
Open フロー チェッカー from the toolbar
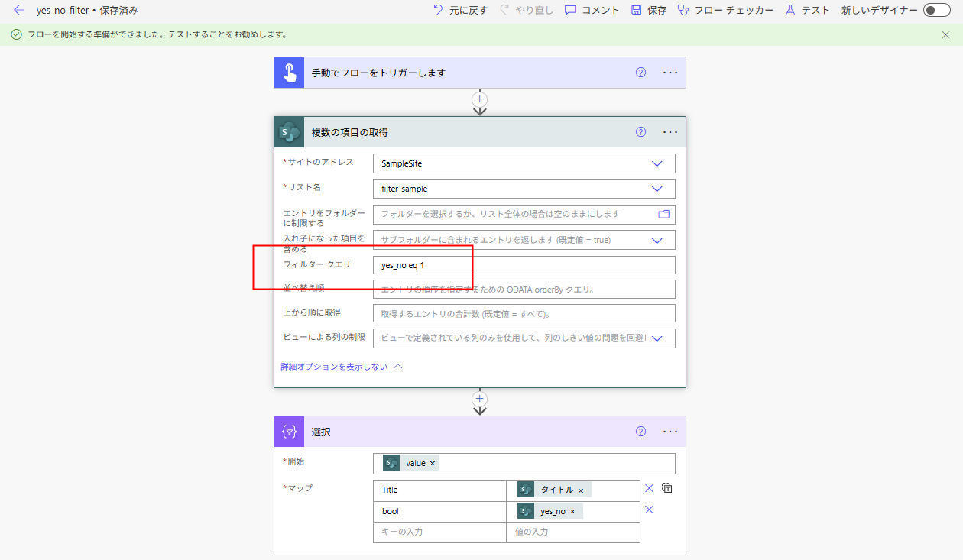point(725,11)
